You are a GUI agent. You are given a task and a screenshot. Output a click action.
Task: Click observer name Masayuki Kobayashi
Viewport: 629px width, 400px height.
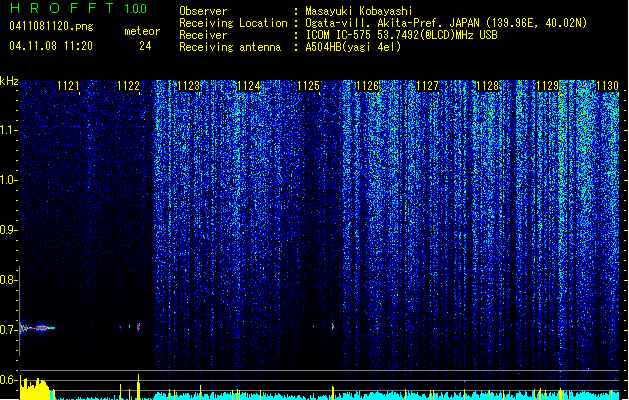[x=359, y=11]
